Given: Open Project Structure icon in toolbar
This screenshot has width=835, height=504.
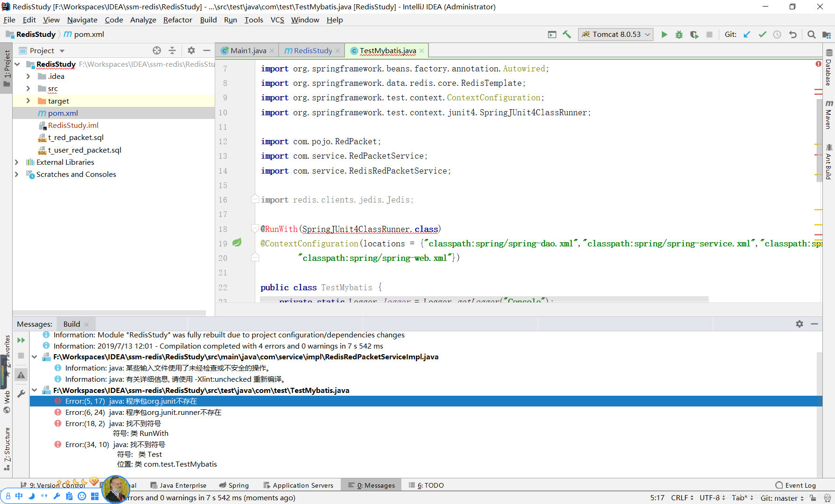Looking at the screenshot, I should click(826, 35).
